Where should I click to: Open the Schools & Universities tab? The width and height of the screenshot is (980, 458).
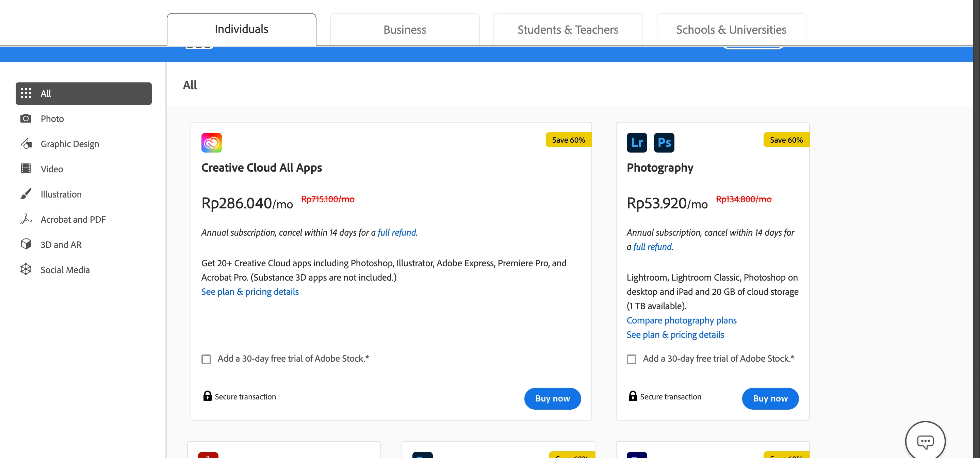point(731,30)
